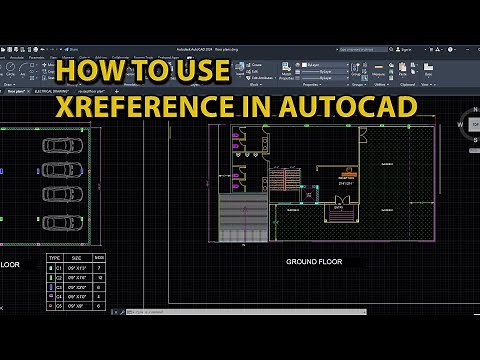Switch to the third drawing file tab

click(x=91, y=91)
